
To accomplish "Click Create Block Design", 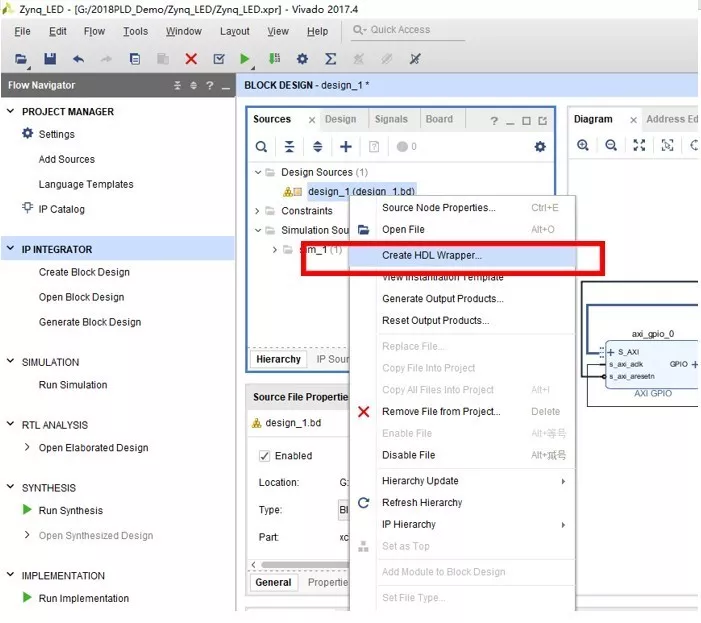I will (x=84, y=272).
